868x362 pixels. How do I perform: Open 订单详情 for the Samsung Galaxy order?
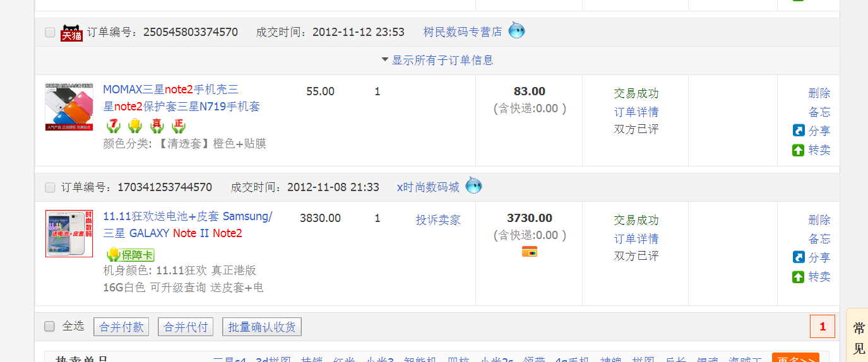pos(636,238)
